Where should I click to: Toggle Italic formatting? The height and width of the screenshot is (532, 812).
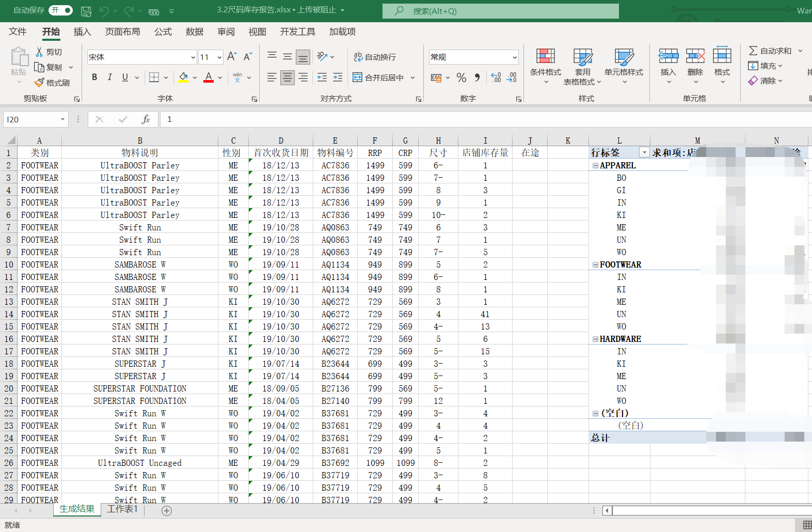[x=109, y=77]
